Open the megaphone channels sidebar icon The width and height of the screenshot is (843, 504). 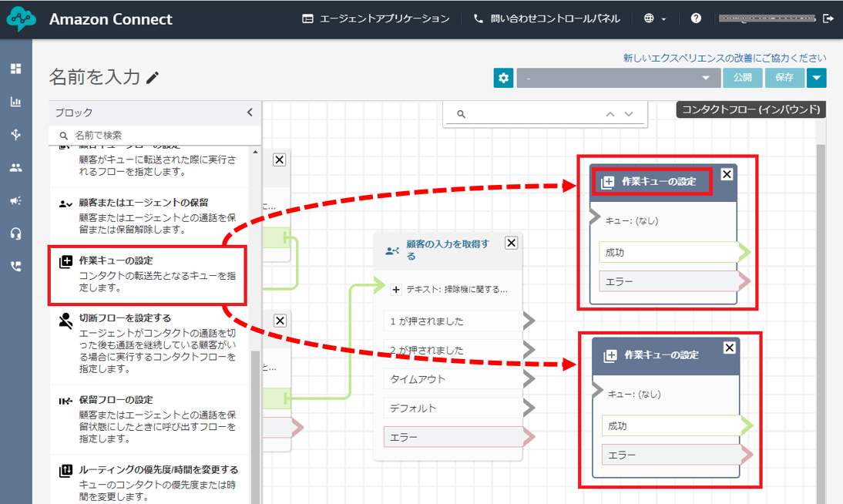pos(15,200)
